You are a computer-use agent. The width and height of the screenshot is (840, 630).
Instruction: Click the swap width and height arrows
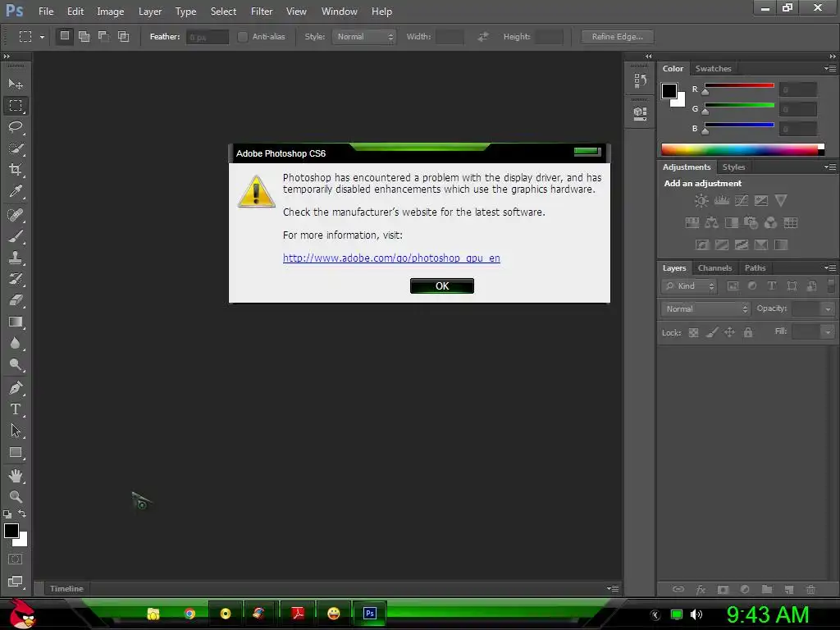483,36
